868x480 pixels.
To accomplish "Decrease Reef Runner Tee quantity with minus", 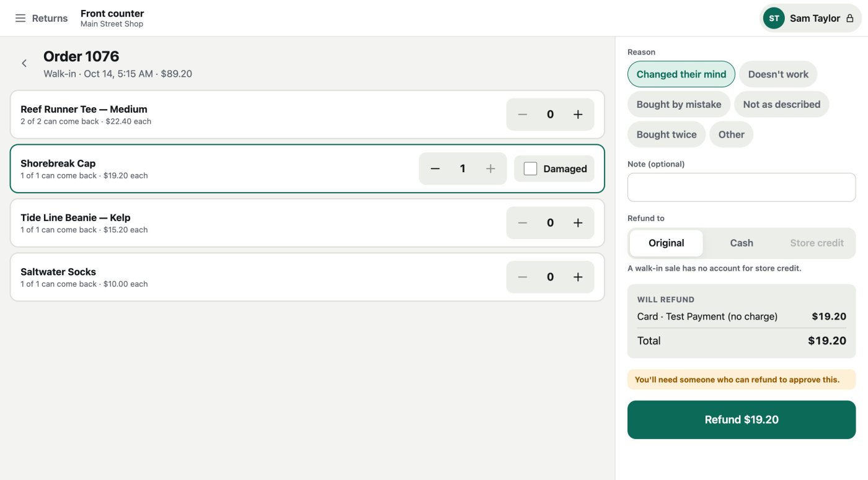I will 523,115.
